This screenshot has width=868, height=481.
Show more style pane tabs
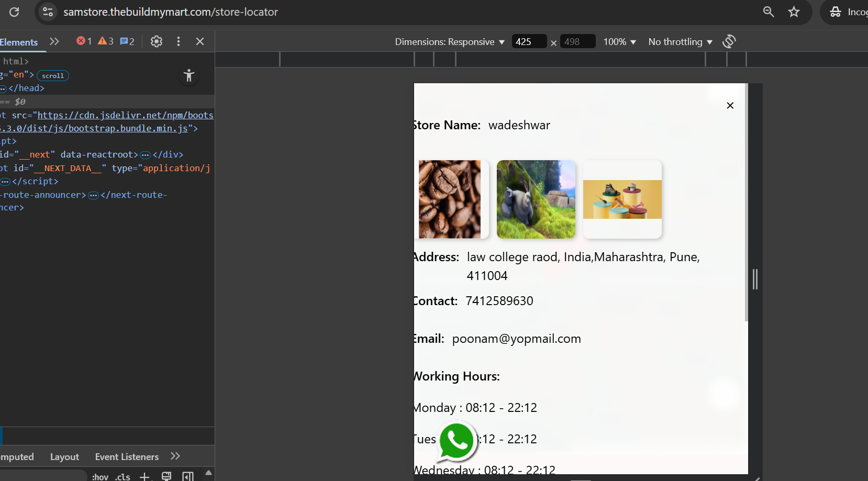click(175, 456)
